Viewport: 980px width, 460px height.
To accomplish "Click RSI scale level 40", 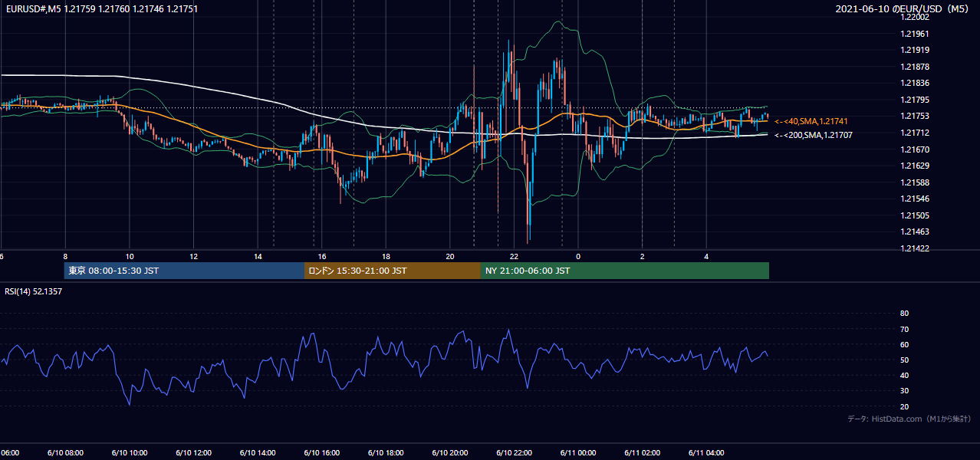I will click(x=904, y=375).
